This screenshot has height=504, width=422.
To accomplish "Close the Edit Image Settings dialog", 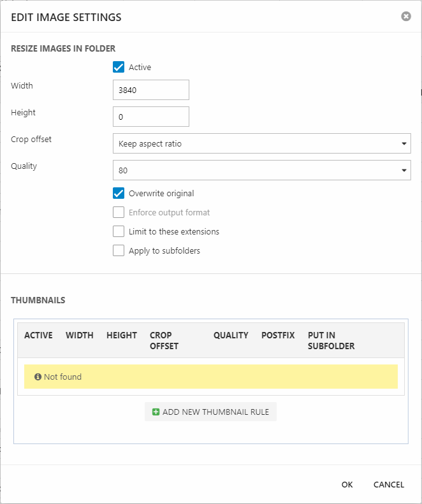I will 406,17.
